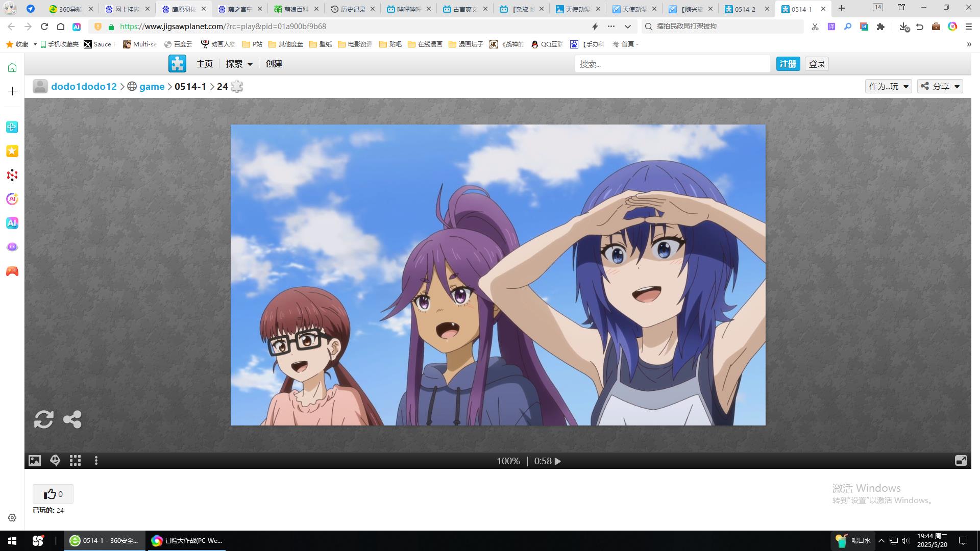Click the puzzle piece icon next to 24
The height and width of the screenshot is (551, 980).
click(x=237, y=86)
